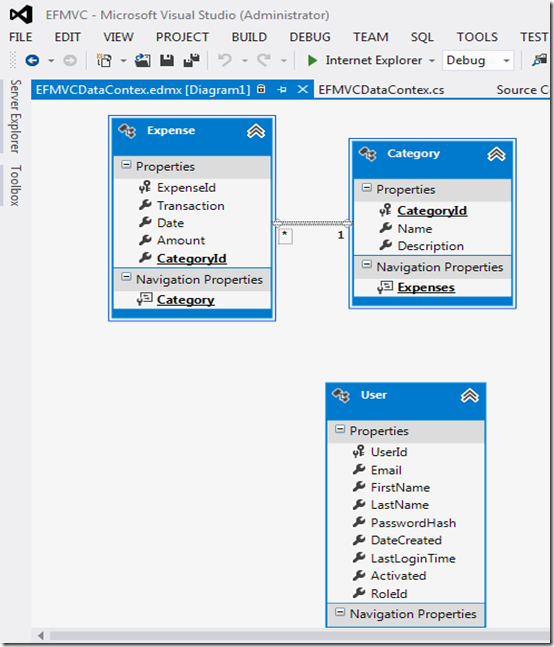Click the Visual Studio logo icon
Viewport: 554px width, 647px height.
click(x=21, y=15)
